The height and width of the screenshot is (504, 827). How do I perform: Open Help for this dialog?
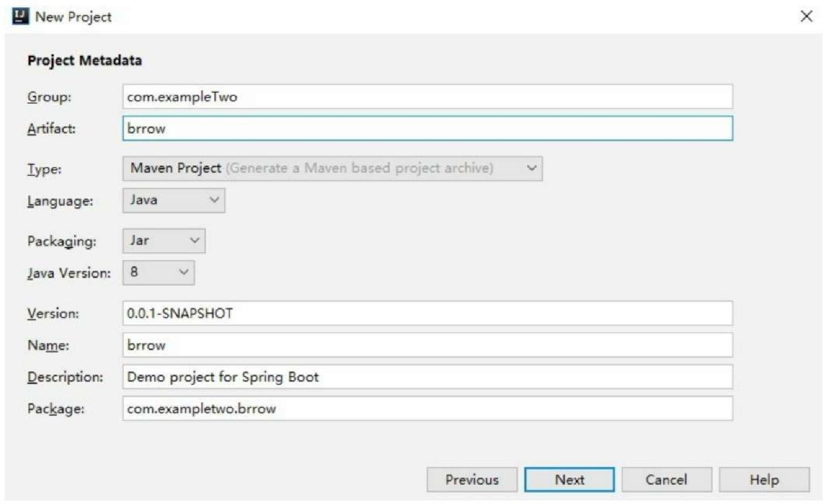764,480
